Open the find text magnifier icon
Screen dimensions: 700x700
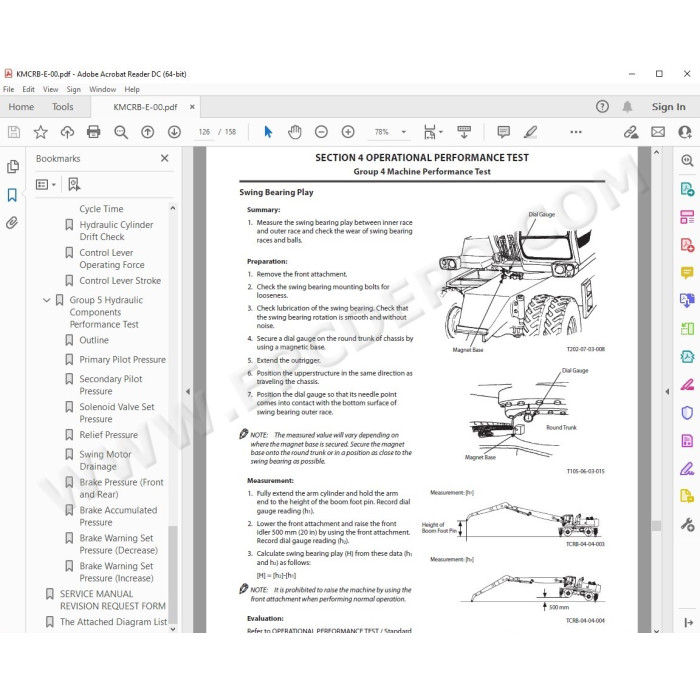[121, 132]
